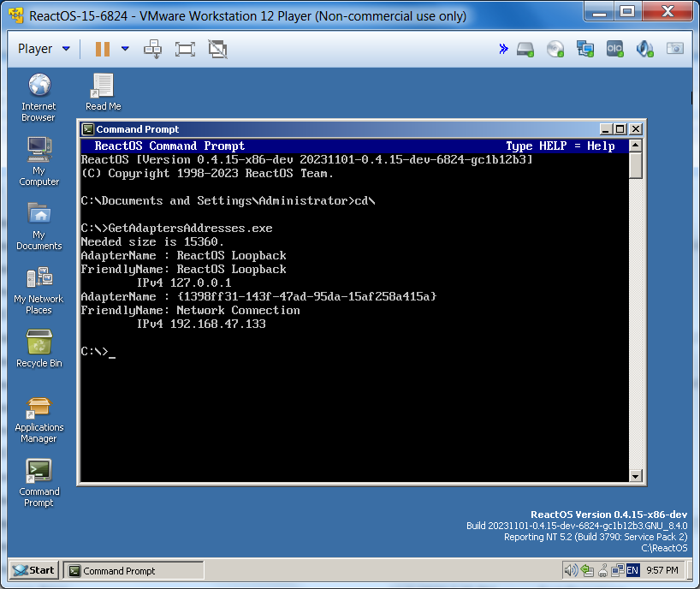The width and height of the screenshot is (700, 589).
Task: Open the EN keyboard layout indicator
Action: pos(632,570)
